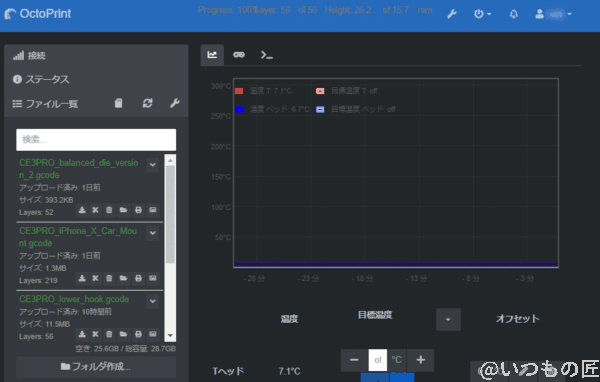Open the 目標温度 preset dropdown
Screen dimensions: 600x382
[448, 320]
